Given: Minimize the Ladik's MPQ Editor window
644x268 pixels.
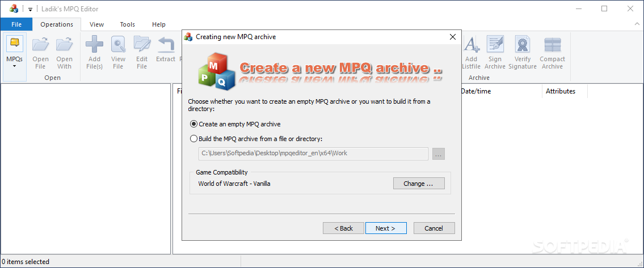Looking at the screenshot, I should (x=578, y=8).
